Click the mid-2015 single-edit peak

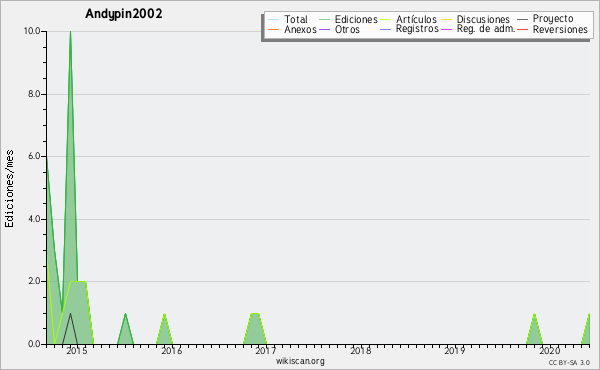(126, 330)
